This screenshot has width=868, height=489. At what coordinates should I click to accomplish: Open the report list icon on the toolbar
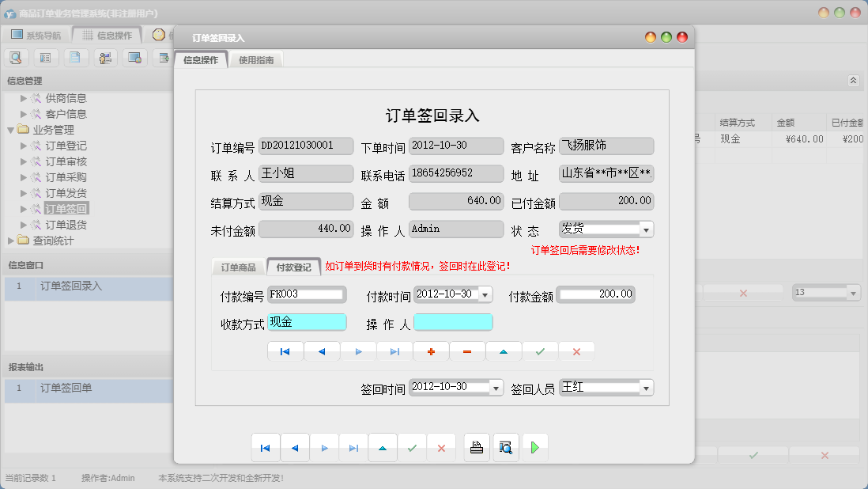coord(45,57)
